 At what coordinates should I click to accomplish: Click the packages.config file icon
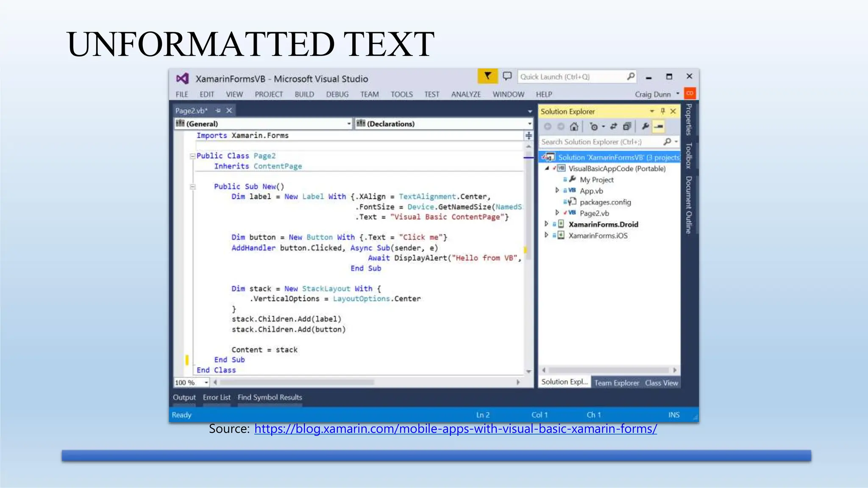tap(572, 202)
